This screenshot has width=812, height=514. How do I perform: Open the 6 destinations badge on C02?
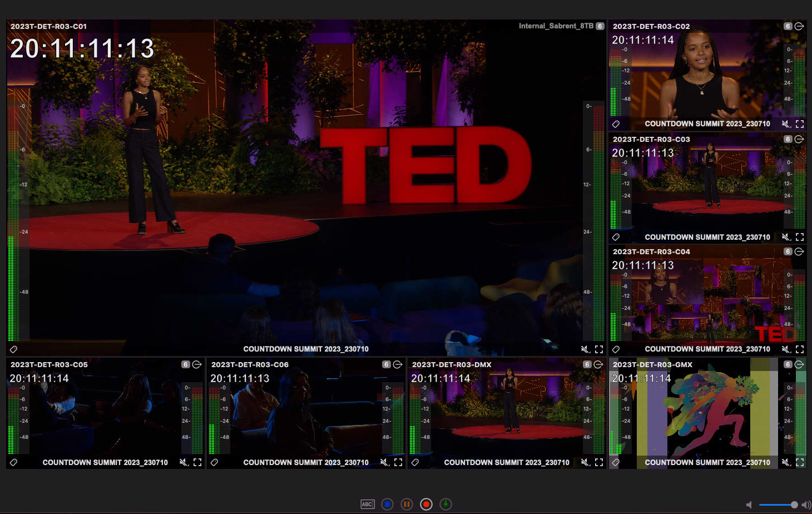point(788,26)
